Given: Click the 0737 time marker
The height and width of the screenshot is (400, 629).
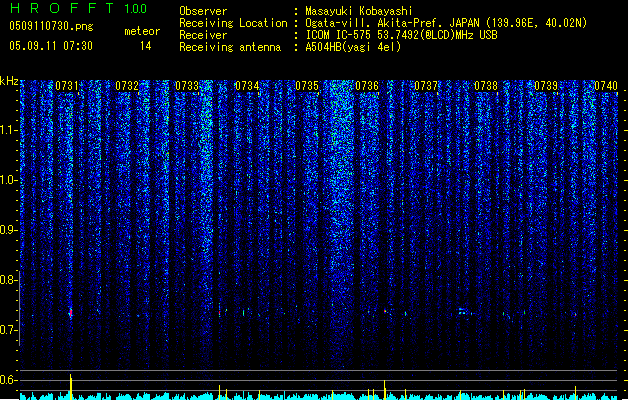Looking at the screenshot, I should (426, 86).
